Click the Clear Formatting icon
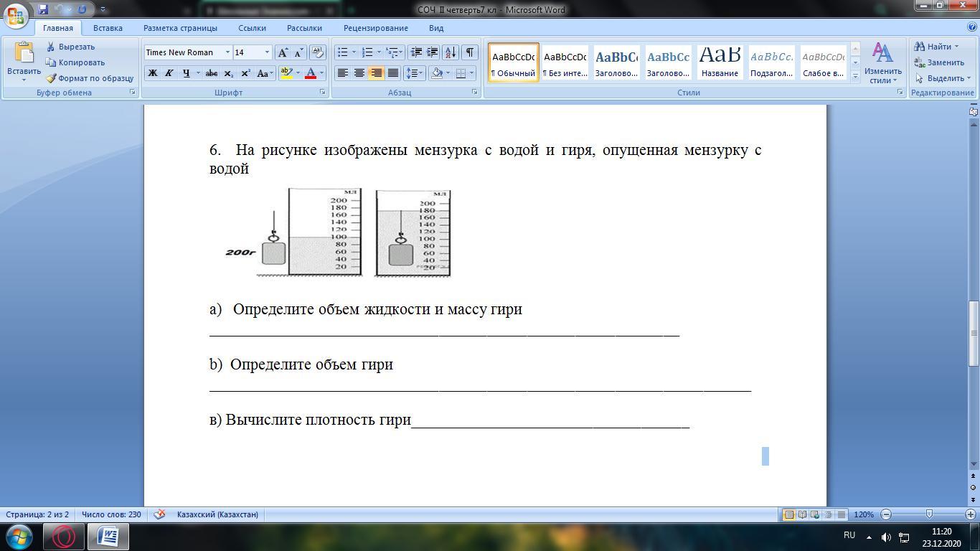The image size is (980, 551). [x=317, y=52]
